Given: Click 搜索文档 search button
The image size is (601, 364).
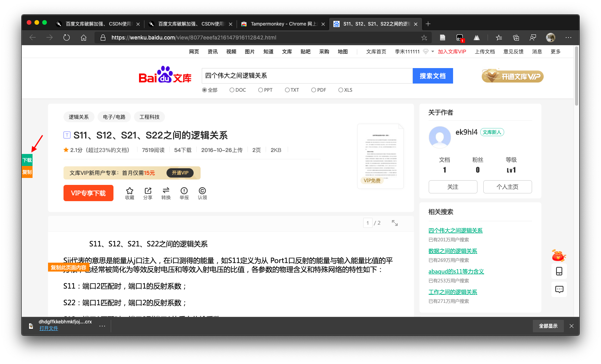Looking at the screenshot, I should tap(433, 76).
